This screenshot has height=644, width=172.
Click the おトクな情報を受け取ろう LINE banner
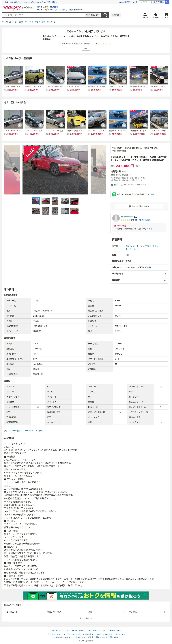point(86,596)
